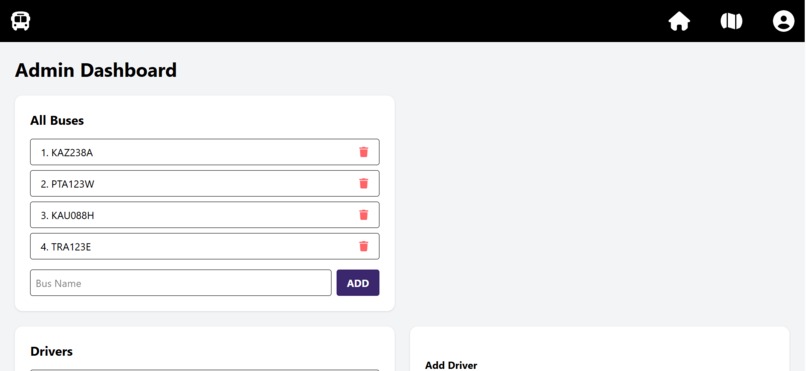
Task: Click the Drivers section title
Action: pyautogui.click(x=51, y=351)
